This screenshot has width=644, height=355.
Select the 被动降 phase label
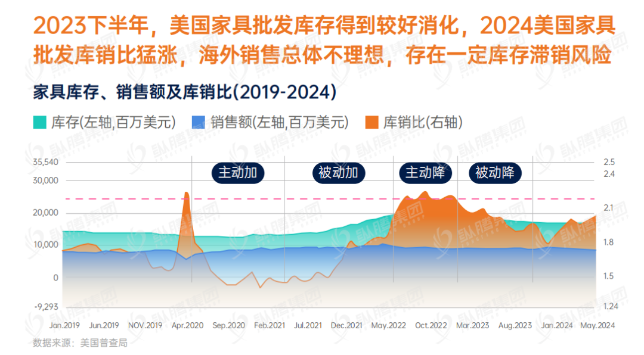[494, 173]
